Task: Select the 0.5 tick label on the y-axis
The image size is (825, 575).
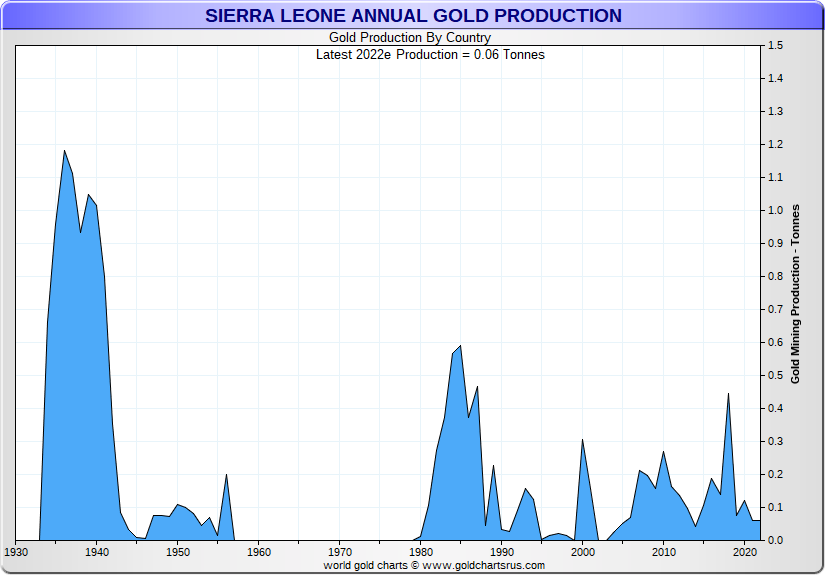Action: pos(775,376)
